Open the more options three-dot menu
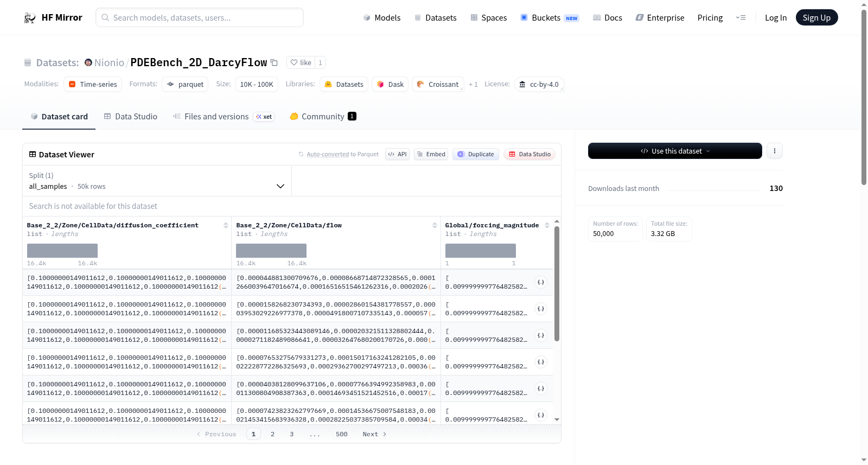The width and height of the screenshot is (868, 465). (775, 151)
